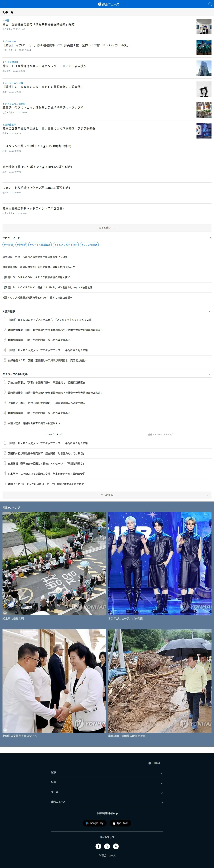Click the scroll-to-top arrow button
The image size is (214, 868).
(x=208, y=636)
